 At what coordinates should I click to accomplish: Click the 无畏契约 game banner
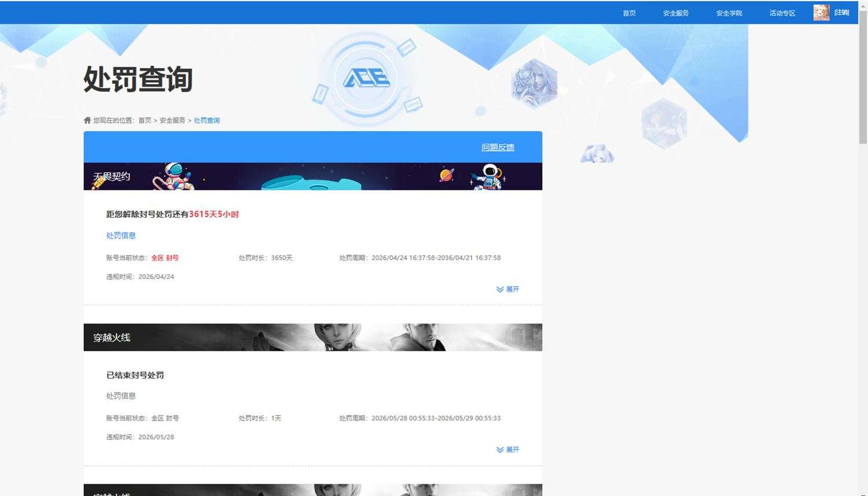pos(313,177)
